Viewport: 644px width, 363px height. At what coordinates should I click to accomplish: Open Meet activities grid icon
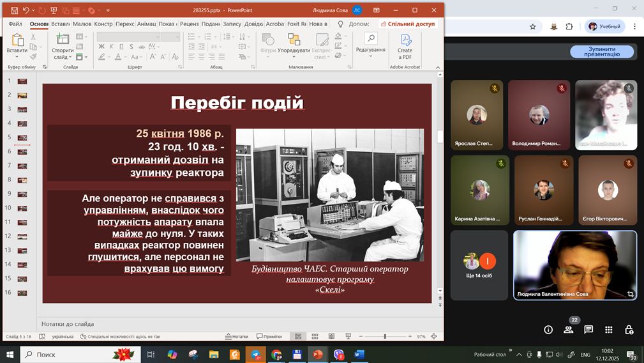609,330
